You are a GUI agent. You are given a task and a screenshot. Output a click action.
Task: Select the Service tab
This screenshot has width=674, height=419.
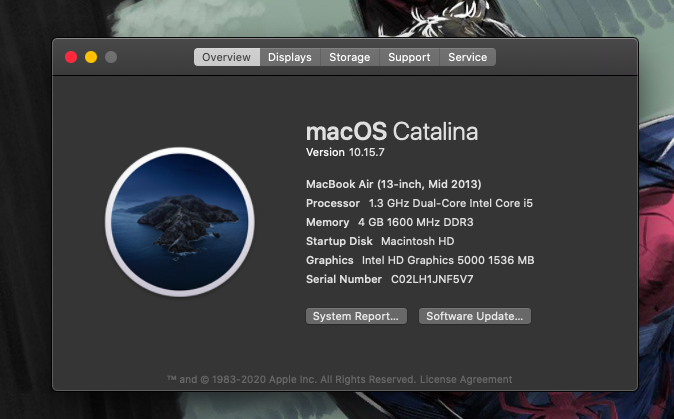coord(468,57)
